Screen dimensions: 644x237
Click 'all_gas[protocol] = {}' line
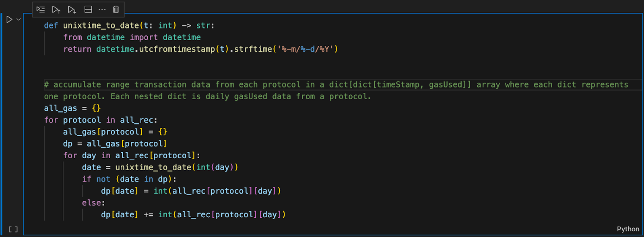pyautogui.click(x=115, y=132)
